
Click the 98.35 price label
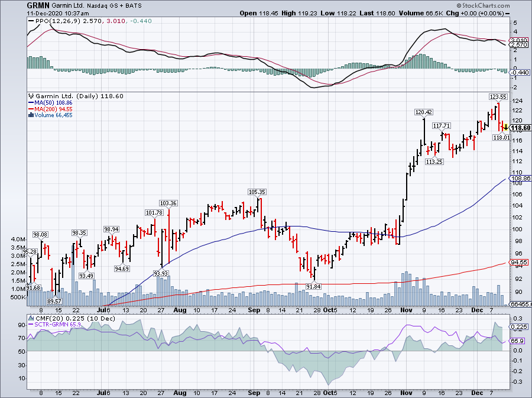(x=79, y=233)
